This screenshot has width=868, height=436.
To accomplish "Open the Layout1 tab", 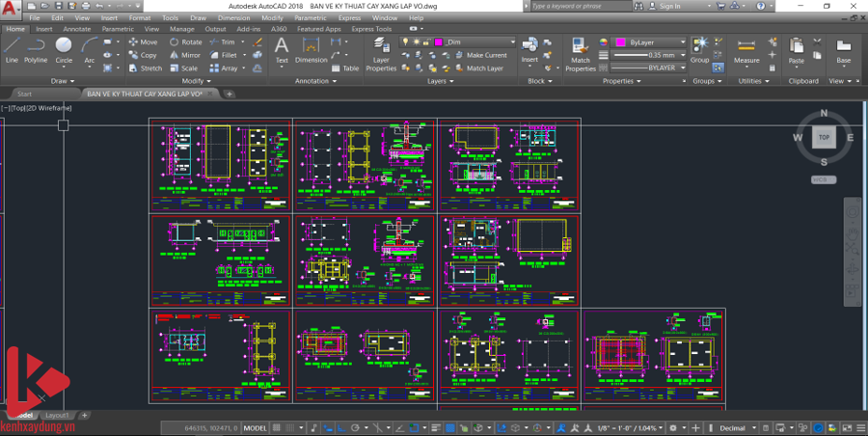I will coord(57,415).
